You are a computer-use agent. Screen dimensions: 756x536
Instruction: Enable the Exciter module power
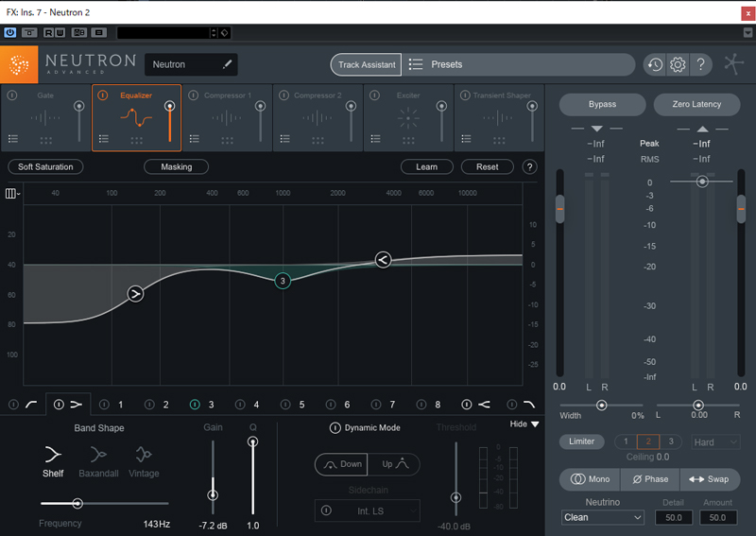click(374, 95)
